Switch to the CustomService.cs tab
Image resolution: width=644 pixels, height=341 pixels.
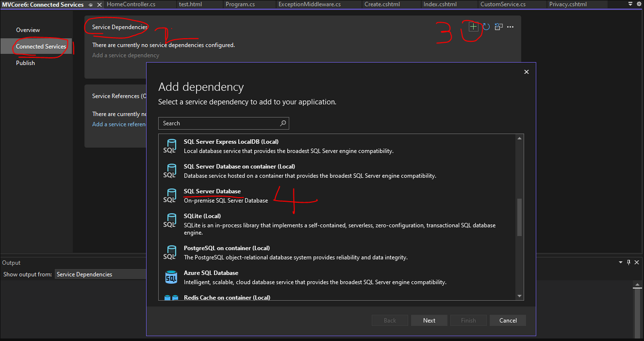tap(503, 4)
